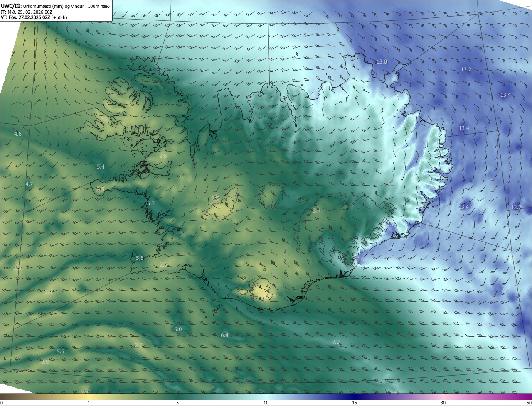532x406 pixels.
Task: Click the 5.5 value label on the map
Action: click(x=140, y=258)
